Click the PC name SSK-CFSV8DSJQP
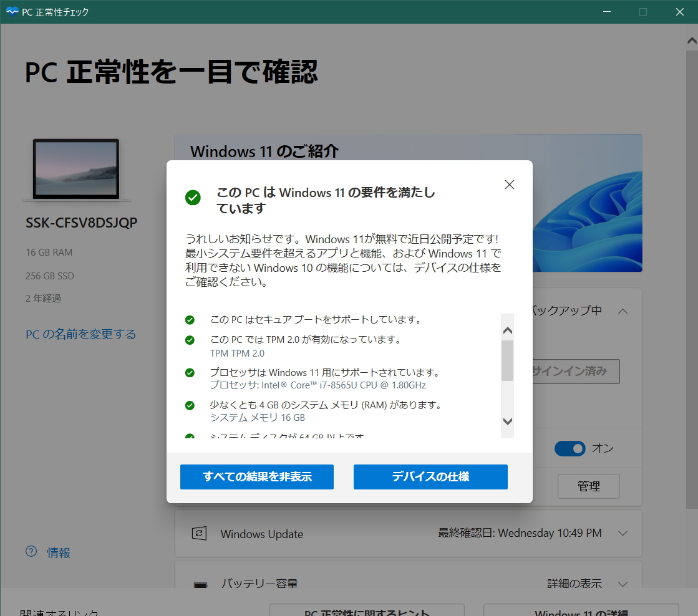Viewport: 698px width, 616px height. point(82,223)
